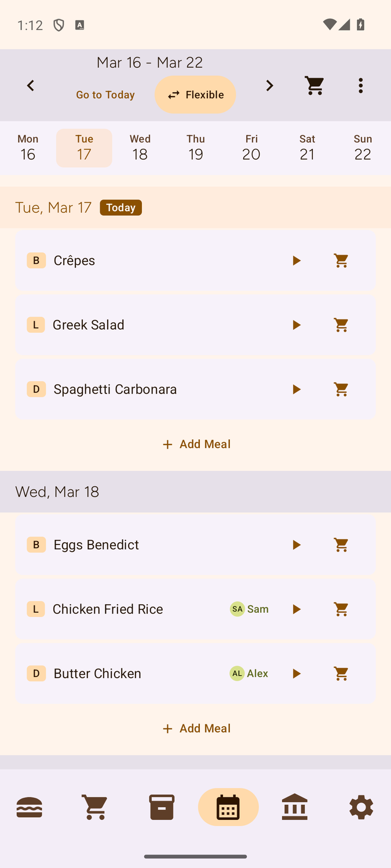The height and width of the screenshot is (868, 391).
Task: Go to next week with right chevron
Action: coord(269,85)
